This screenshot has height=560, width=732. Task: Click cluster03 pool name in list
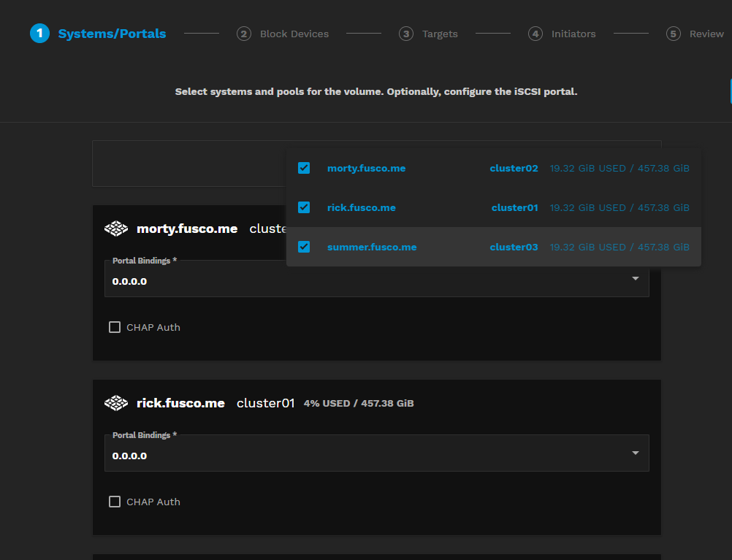pos(514,247)
